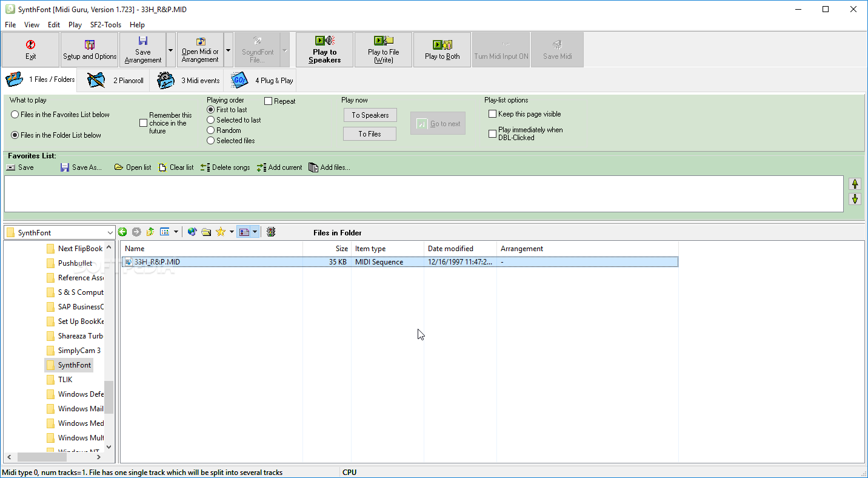Screen dimensions: 868x478
Task: Select Selected files playing order
Action: (x=231, y=141)
